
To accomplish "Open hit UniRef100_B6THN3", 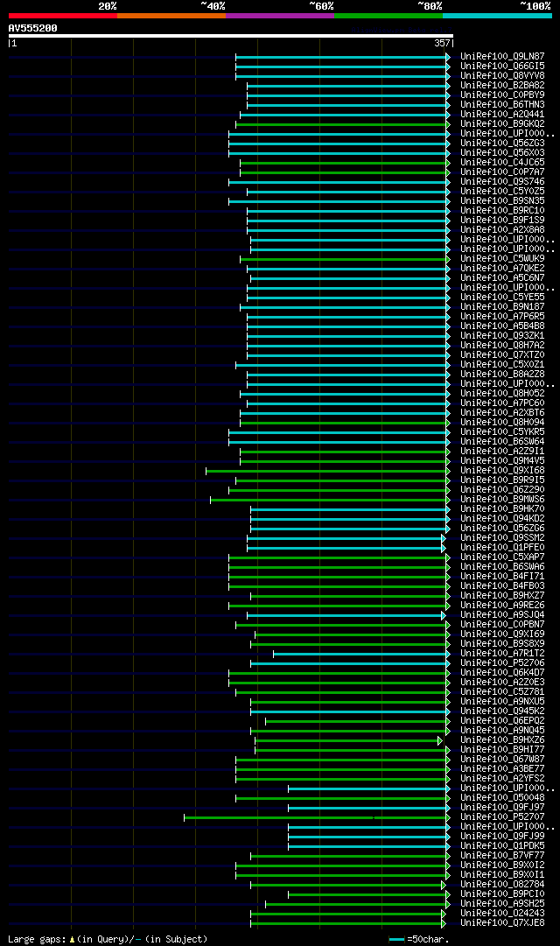I will pyautogui.click(x=502, y=104).
